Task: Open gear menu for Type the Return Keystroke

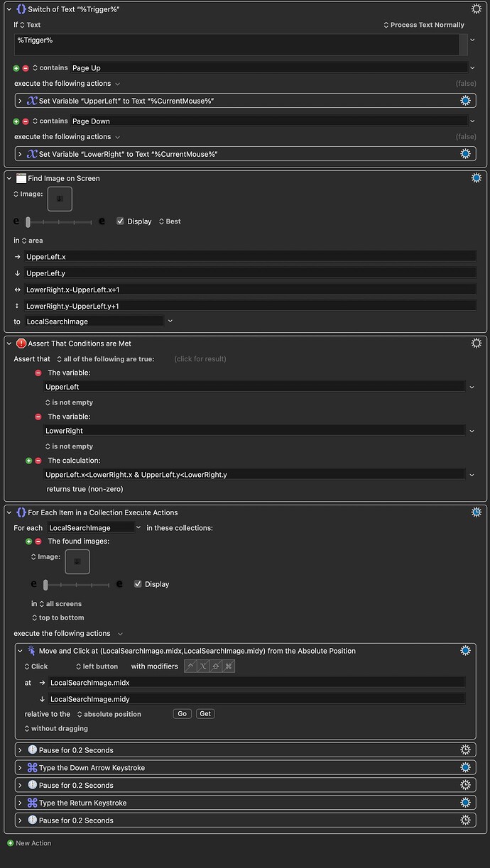Action: click(465, 803)
